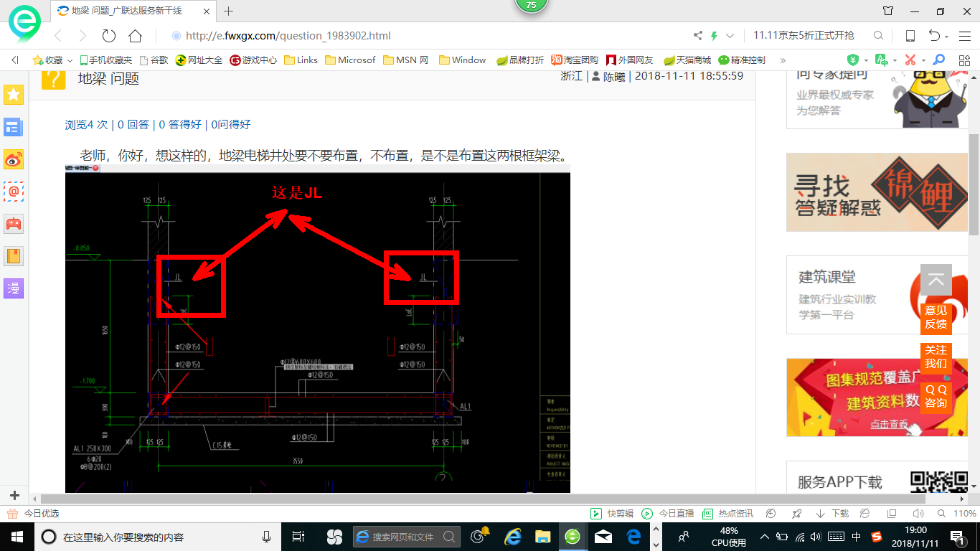Expand the dropdown arrow beside undo icon
980x551 pixels.
tap(947, 37)
